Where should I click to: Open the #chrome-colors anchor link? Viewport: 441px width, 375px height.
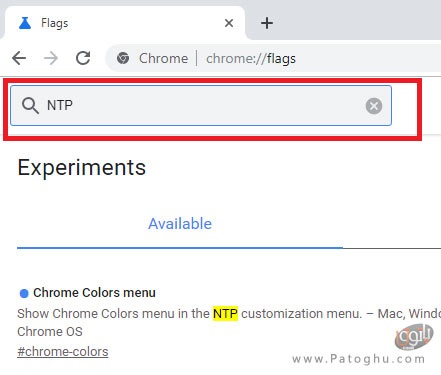(63, 352)
